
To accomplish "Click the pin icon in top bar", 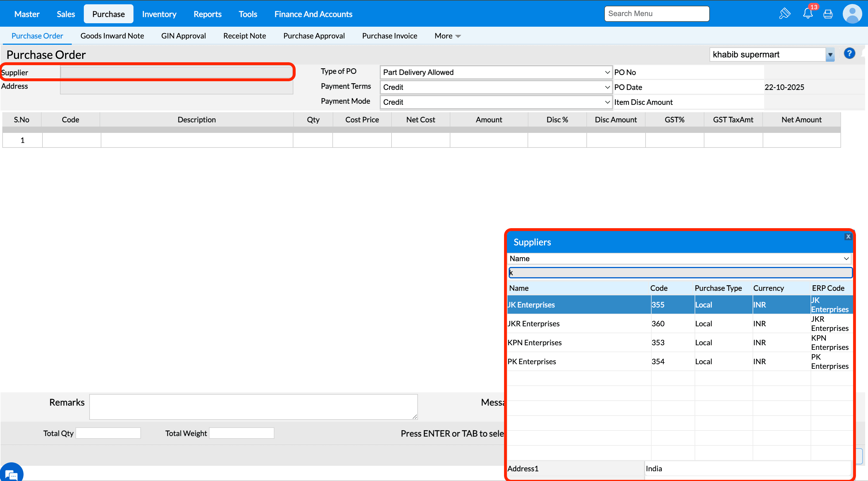I will [784, 14].
